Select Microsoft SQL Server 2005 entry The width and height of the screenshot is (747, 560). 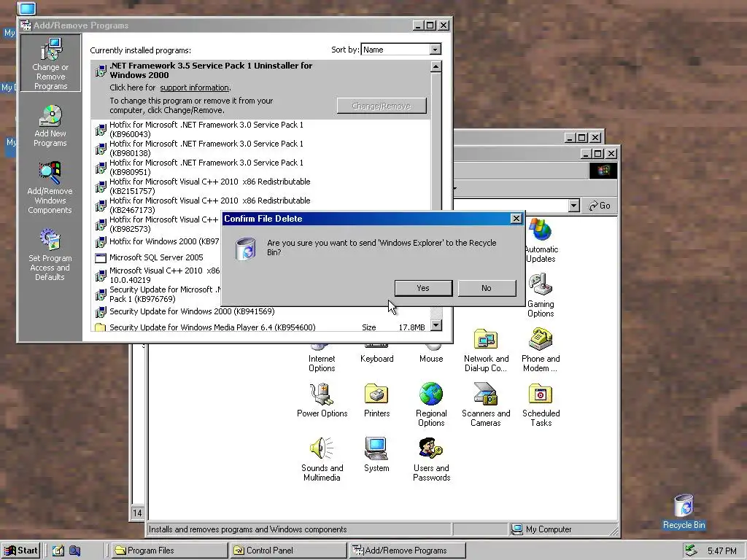156,257
